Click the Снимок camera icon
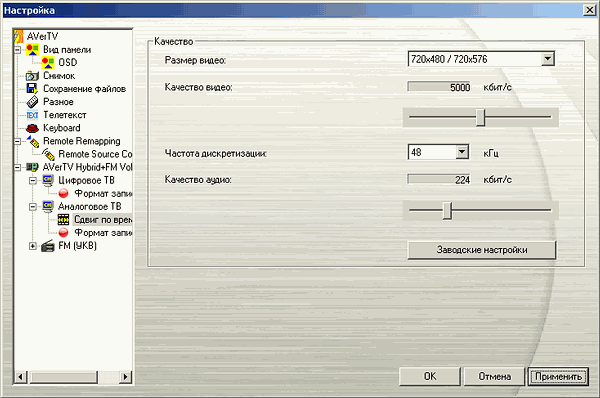The width and height of the screenshot is (600, 398). click(x=33, y=76)
